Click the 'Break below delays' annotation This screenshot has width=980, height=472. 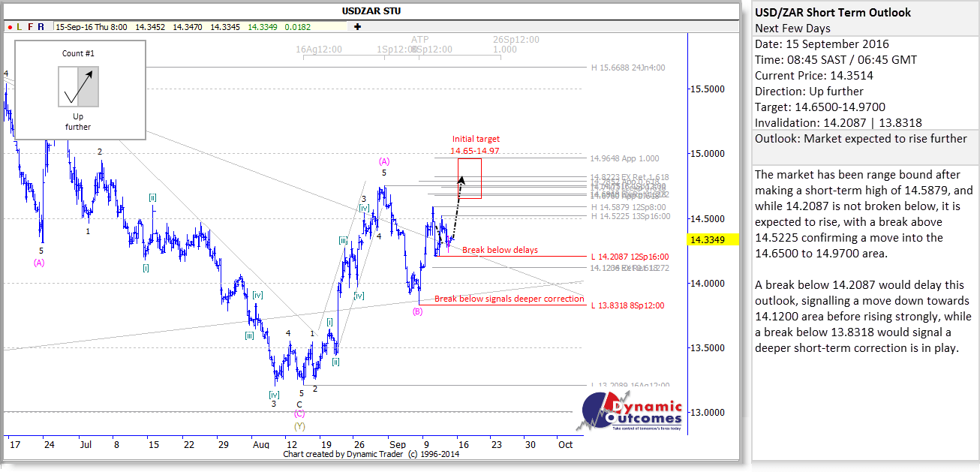500,250
